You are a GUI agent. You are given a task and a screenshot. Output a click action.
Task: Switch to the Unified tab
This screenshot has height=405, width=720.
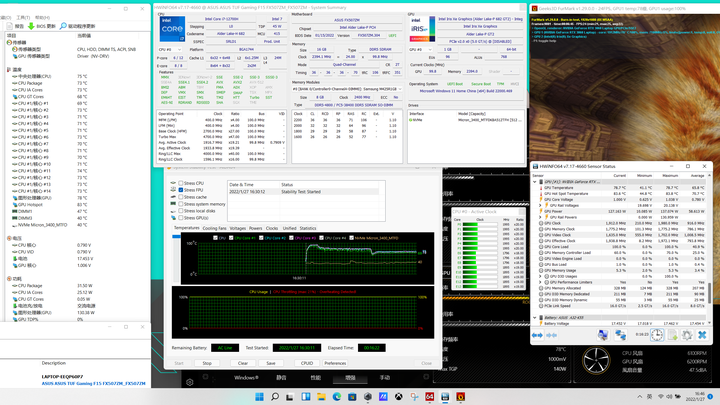(x=289, y=228)
